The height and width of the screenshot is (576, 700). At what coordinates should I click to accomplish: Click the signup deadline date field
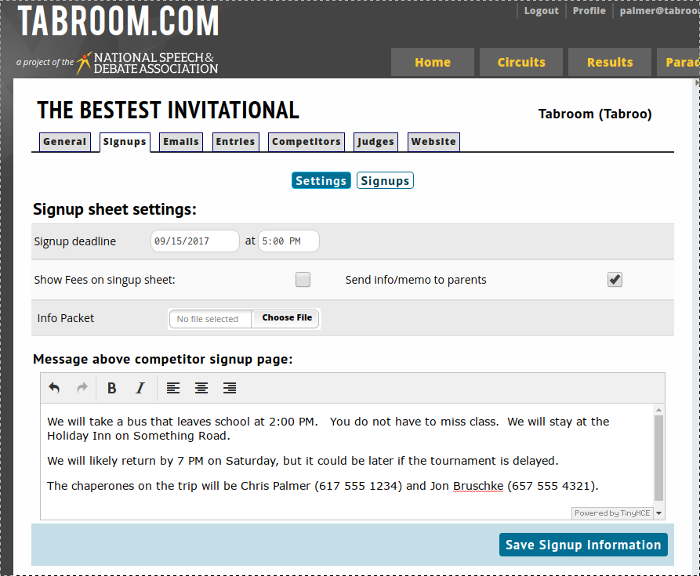coord(194,241)
